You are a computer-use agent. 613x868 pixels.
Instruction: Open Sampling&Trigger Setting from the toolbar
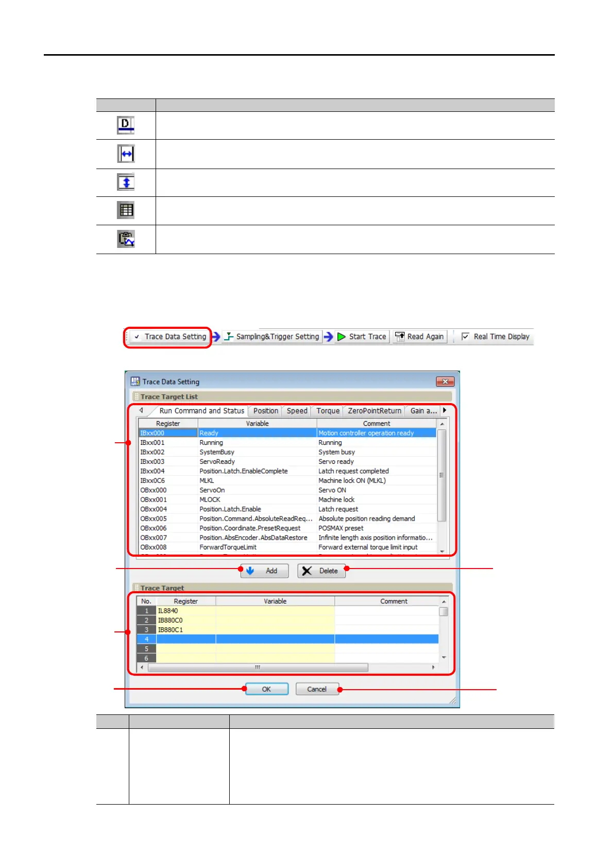pos(272,337)
